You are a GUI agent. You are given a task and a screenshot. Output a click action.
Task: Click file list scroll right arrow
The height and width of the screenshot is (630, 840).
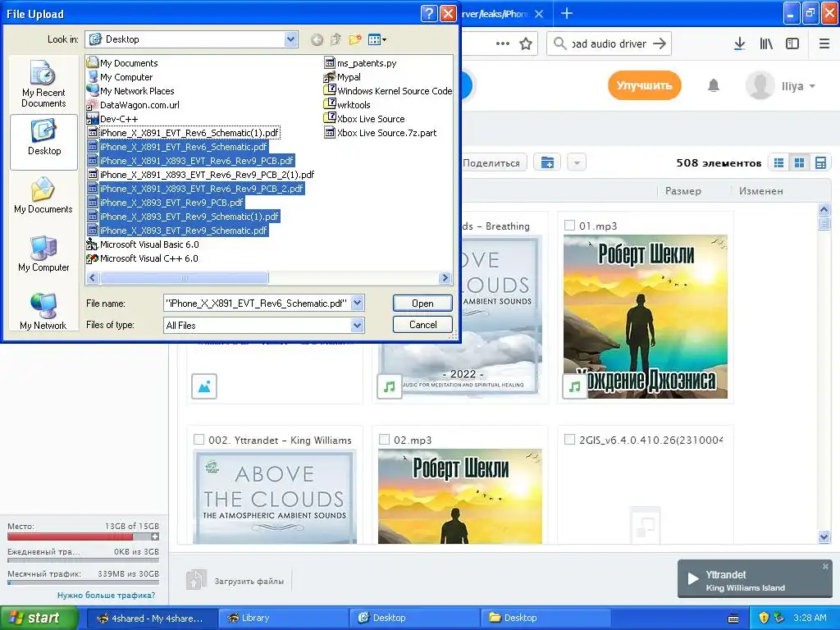[445, 277]
